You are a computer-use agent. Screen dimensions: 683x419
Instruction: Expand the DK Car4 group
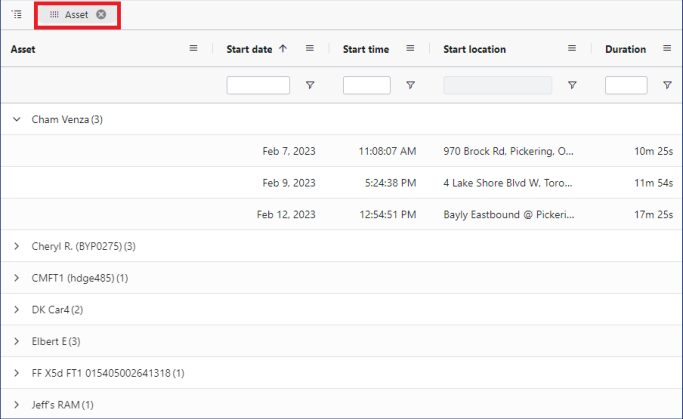click(17, 310)
